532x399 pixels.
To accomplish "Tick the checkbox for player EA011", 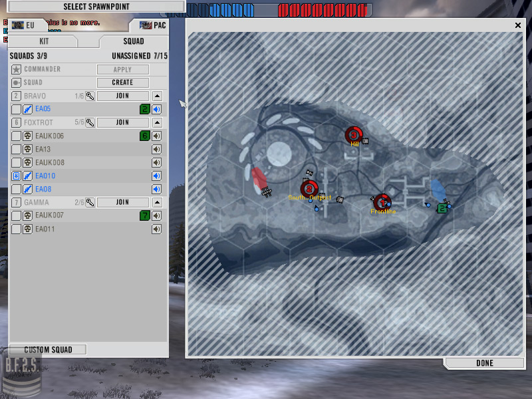I will pyautogui.click(x=16, y=229).
